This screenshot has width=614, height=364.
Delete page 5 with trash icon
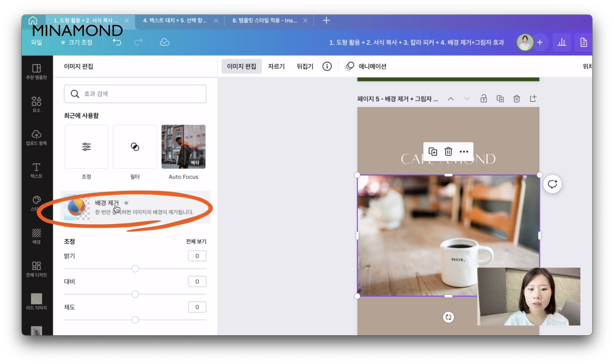(x=516, y=99)
